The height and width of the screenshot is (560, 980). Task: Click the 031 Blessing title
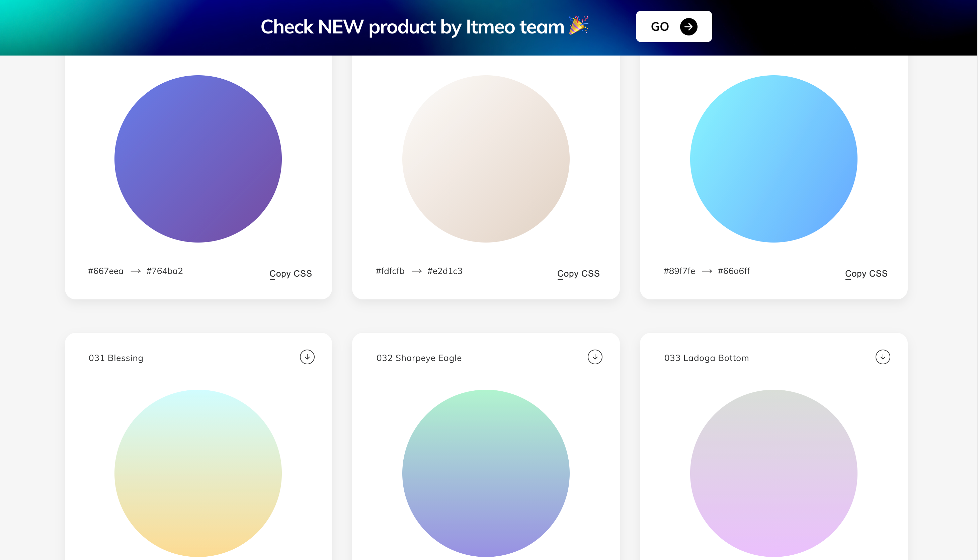coord(116,358)
